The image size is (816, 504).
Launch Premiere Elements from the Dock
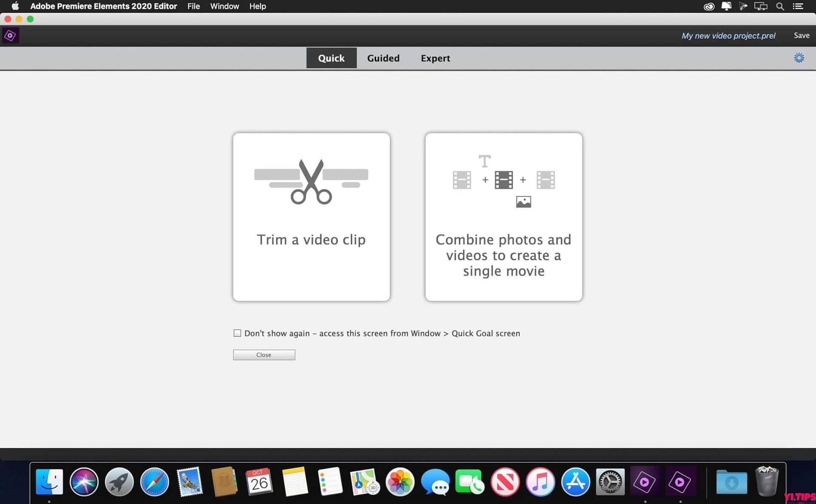click(646, 482)
